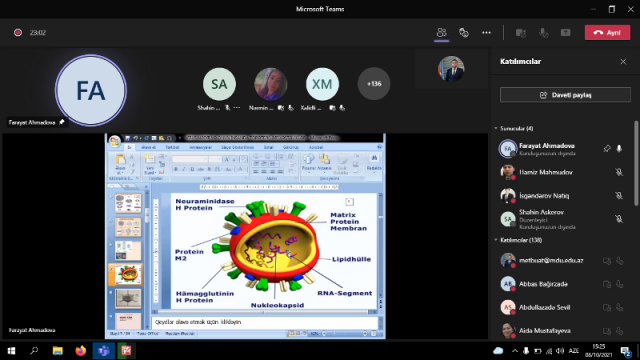Viewport: 640px width, 360px height.
Task: Close the Katılımcılar side panel
Action: pos(623,62)
